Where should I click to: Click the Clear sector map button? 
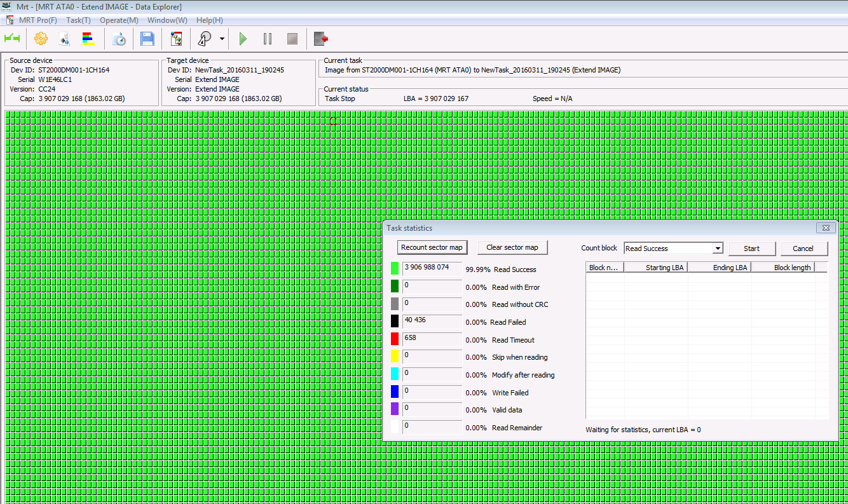512,247
